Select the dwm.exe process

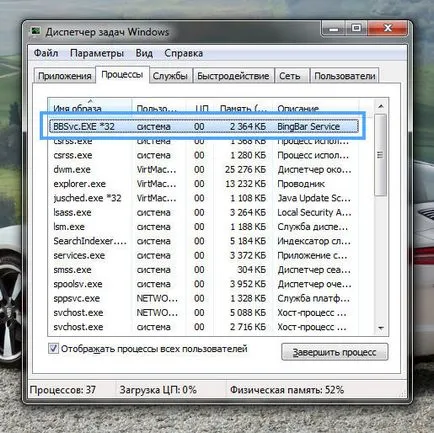coord(204,169)
